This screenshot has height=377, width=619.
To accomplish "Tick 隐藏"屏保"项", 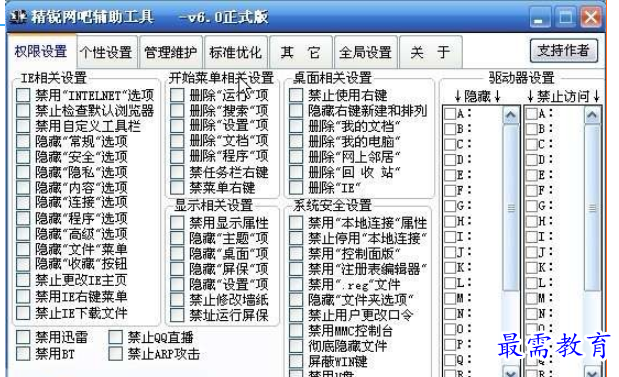I will click(177, 269).
